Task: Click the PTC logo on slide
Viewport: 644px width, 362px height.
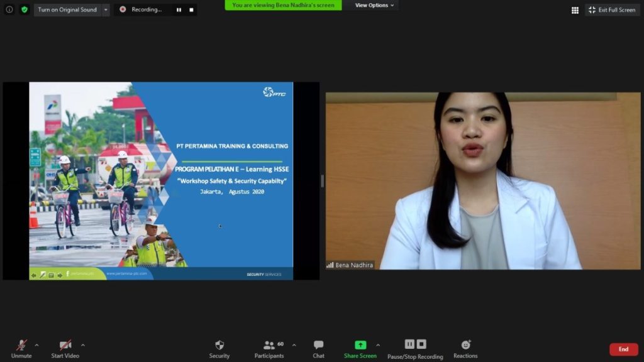Action: 274,92
